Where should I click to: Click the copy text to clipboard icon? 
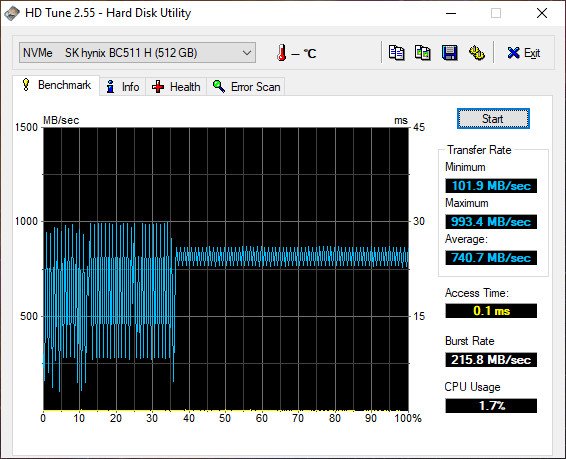[396, 53]
